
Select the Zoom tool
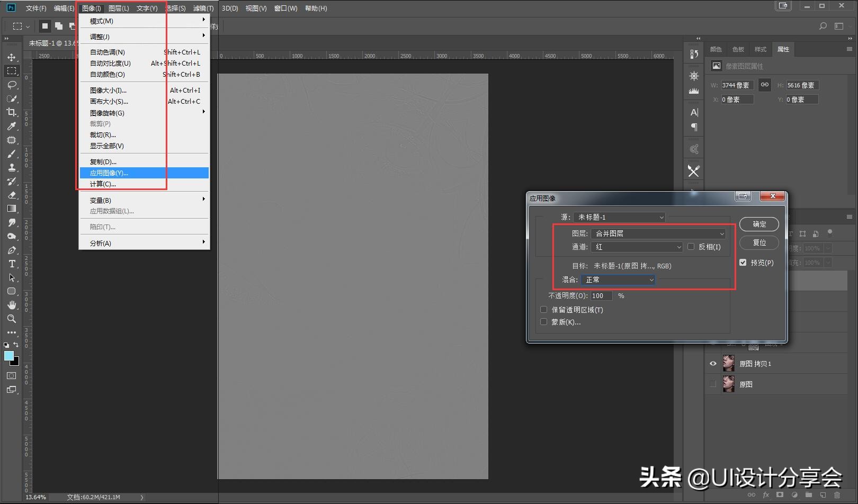(x=11, y=319)
